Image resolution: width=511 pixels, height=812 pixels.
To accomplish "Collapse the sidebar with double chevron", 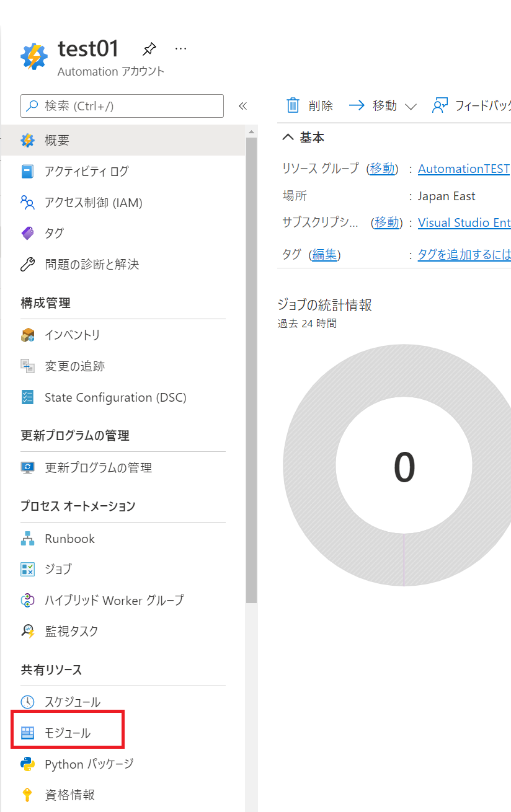I will click(x=243, y=106).
